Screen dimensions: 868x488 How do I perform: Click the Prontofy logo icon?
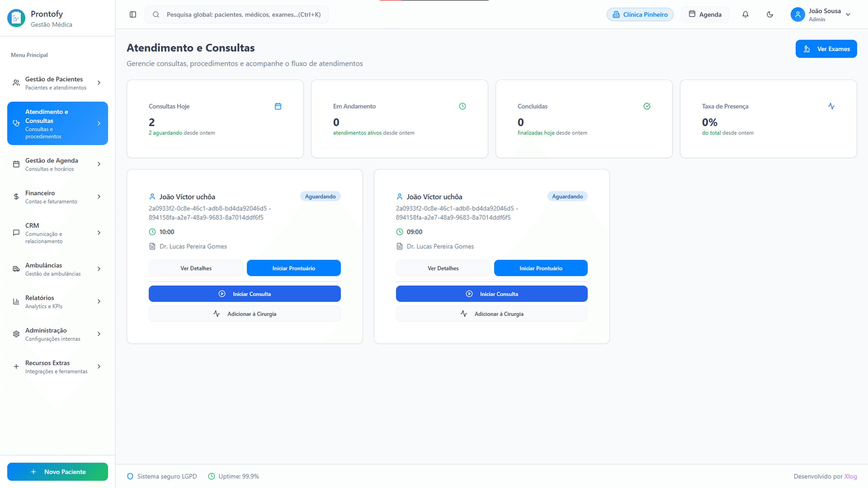16,18
